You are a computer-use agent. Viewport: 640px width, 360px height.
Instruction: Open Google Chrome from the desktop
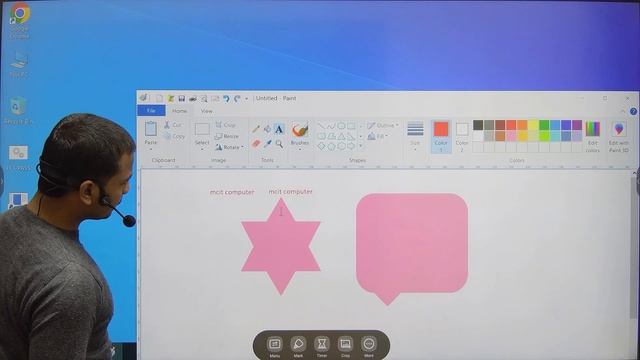point(19,21)
